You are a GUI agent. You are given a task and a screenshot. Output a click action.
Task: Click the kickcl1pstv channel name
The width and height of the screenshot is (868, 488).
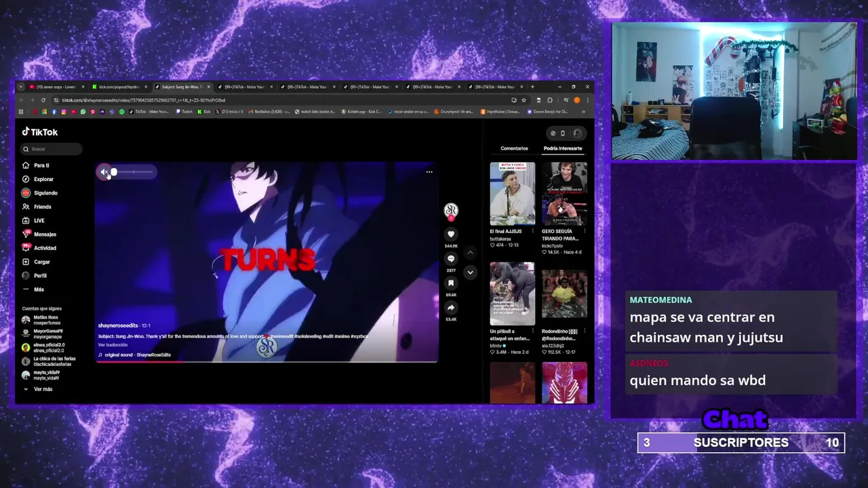tap(553, 245)
